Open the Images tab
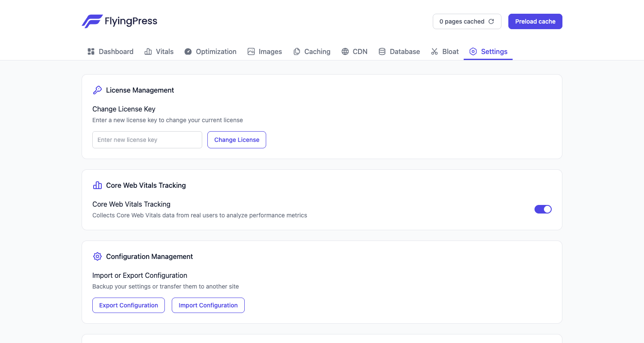Screen dimensions: 644x343 (265, 51)
